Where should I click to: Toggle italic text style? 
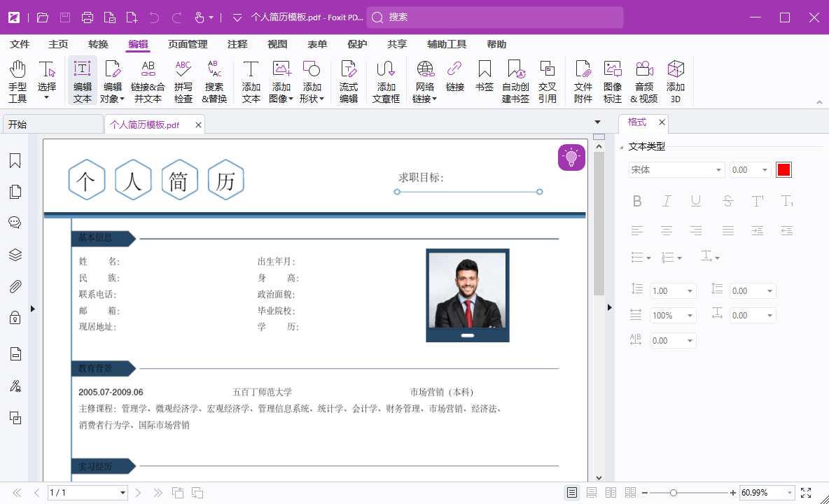click(x=667, y=201)
